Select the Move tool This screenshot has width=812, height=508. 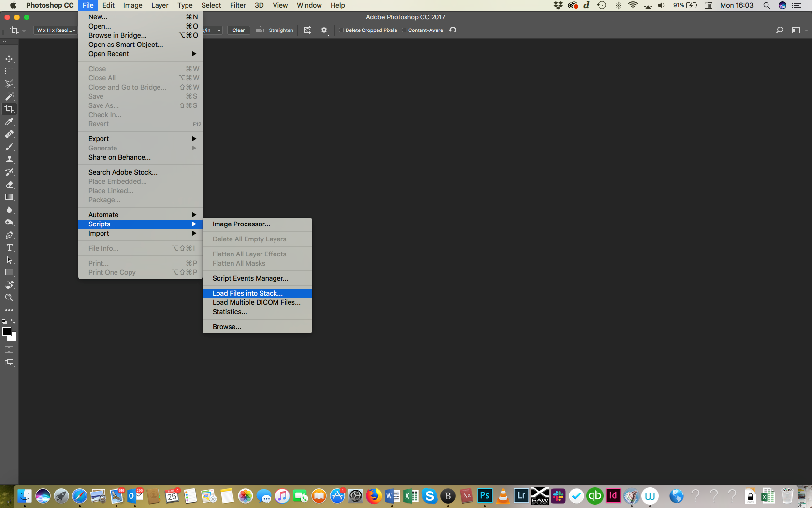click(x=9, y=59)
